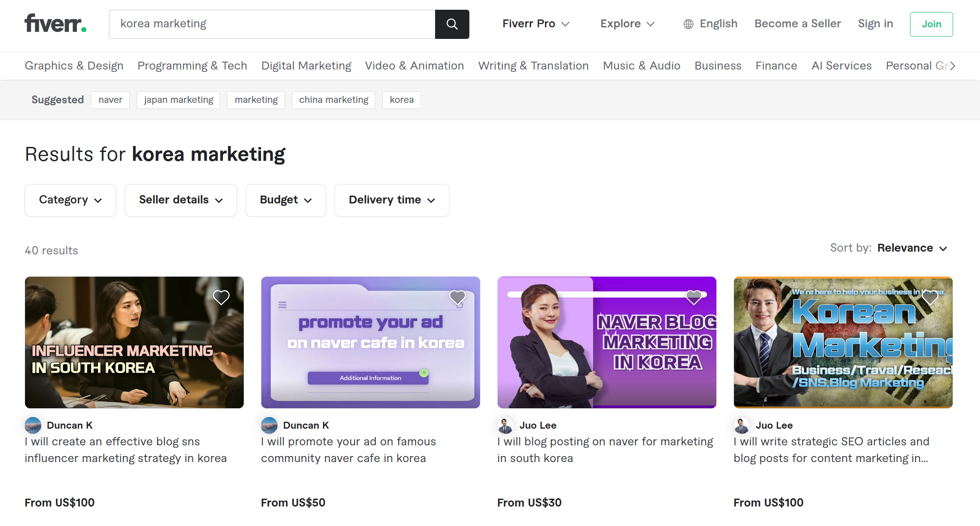
Task: Click Become a Seller link
Action: coord(797,24)
